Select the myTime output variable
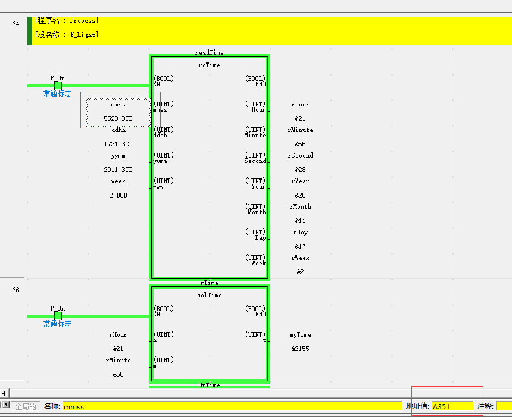512x420 pixels. coord(300,335)
